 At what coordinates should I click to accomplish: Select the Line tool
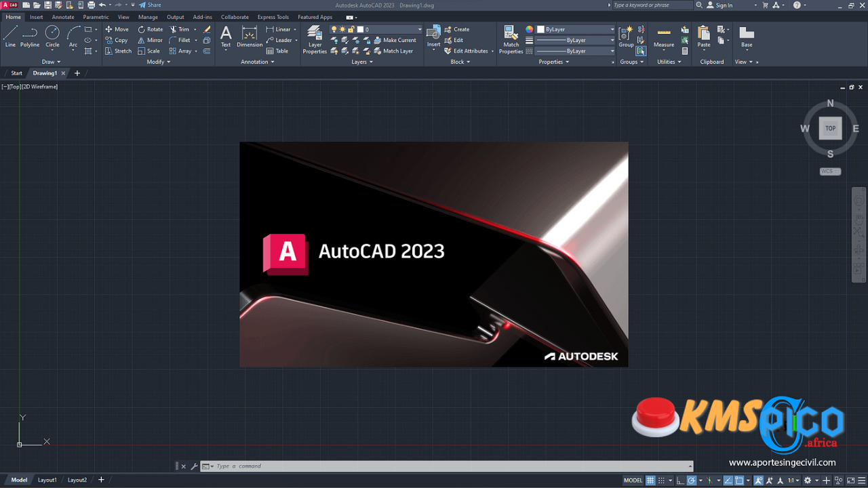[x=10, y=37]
